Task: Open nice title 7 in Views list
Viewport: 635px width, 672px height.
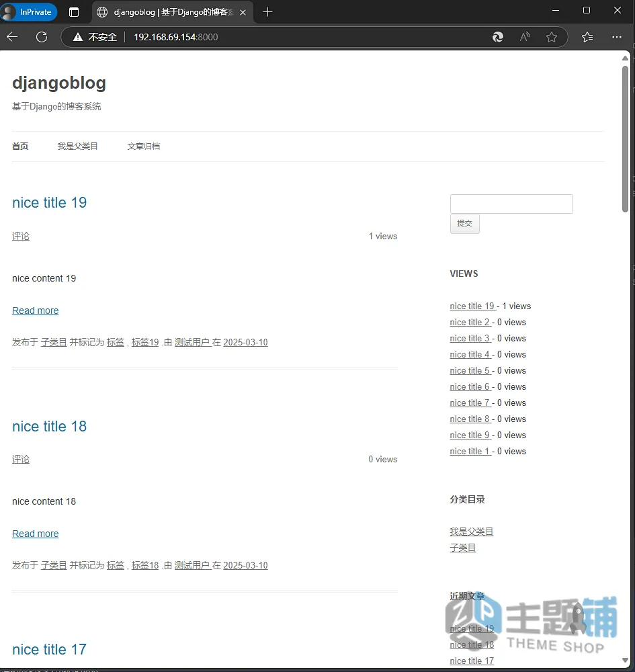Action: 470,403
